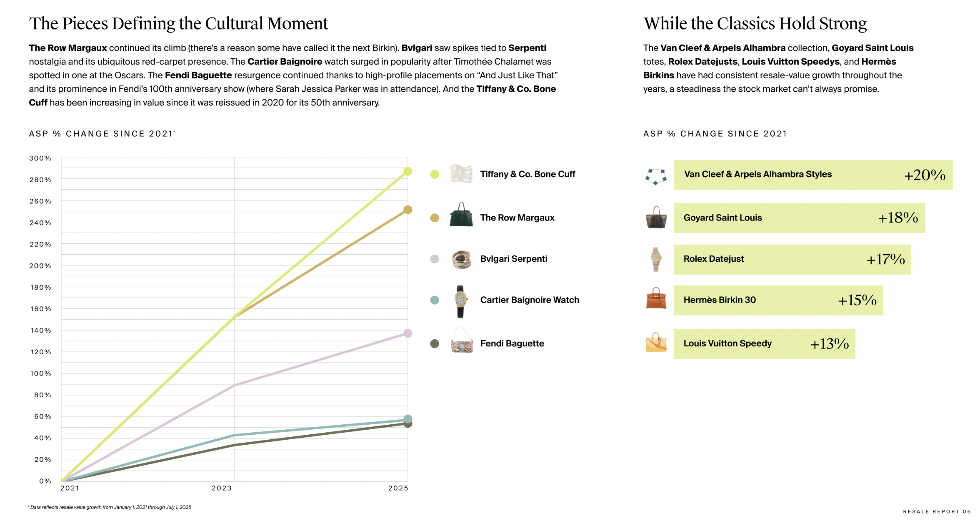Click the Cartier Baignoire watch image
The width and height of the screenshot is (980, 521).
coord(460,301)
